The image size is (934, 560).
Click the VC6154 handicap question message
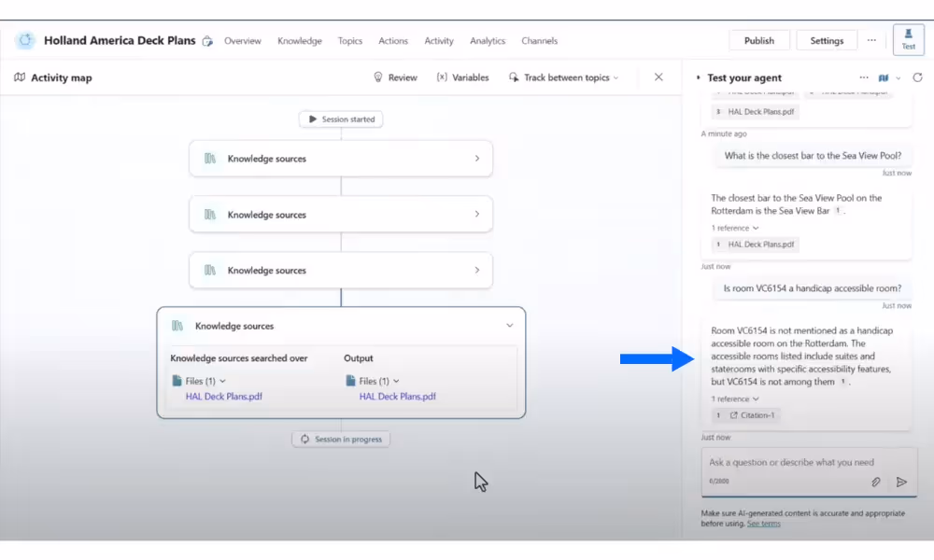point(813,288)
